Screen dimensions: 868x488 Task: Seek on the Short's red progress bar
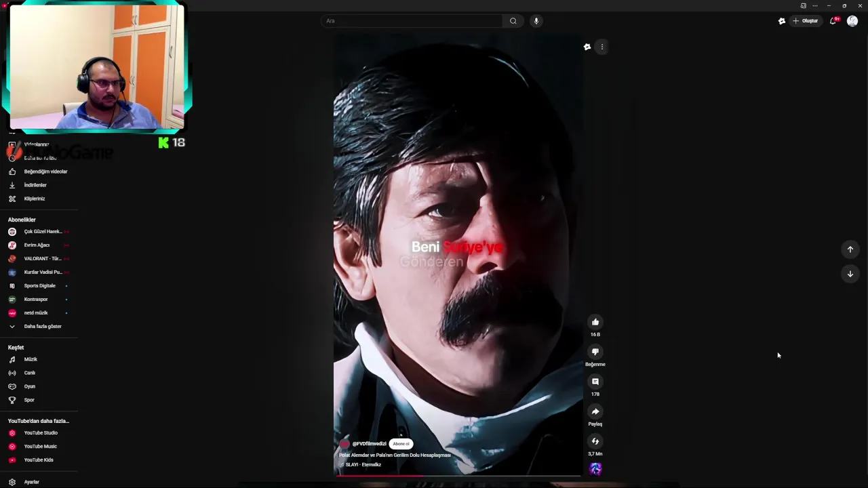(458, 476)
